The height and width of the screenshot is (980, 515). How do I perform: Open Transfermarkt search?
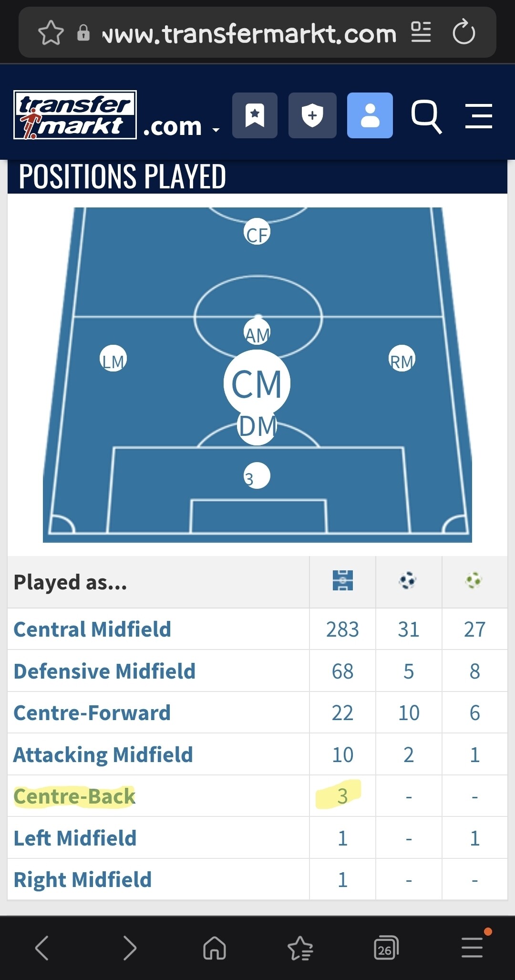(x=426, y=116)
